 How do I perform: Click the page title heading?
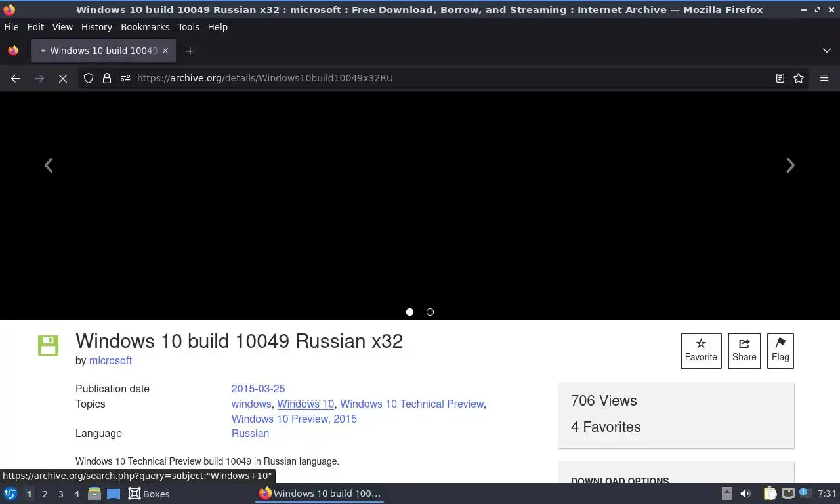coord(239,341)
